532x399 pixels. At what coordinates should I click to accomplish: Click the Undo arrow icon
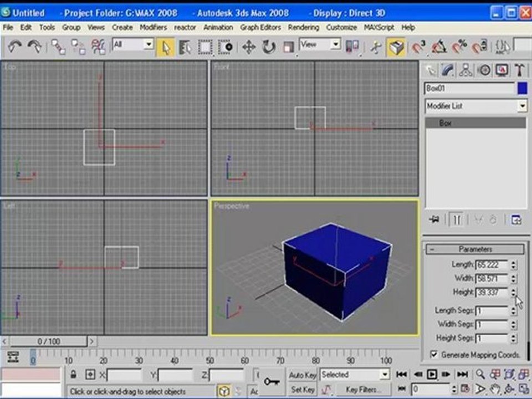tap(14, 47)
